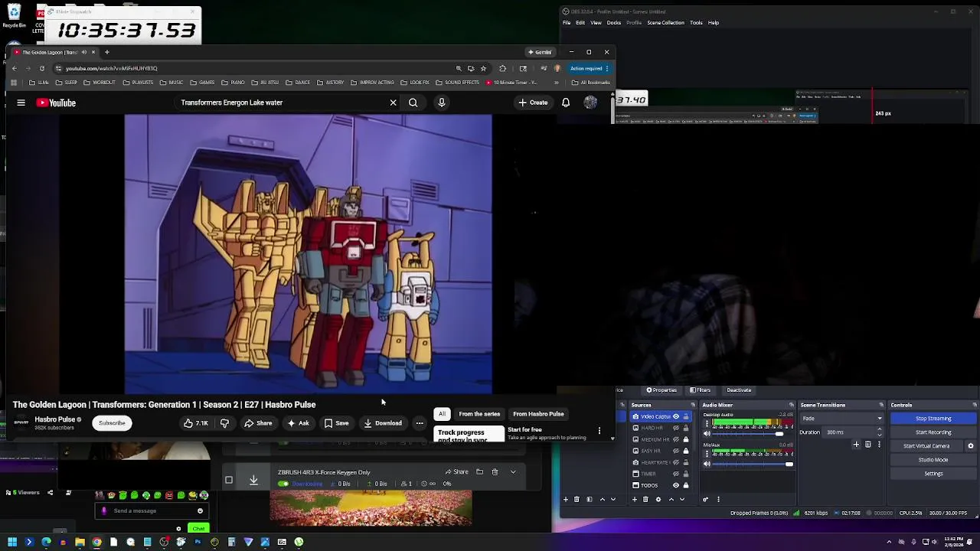The width and height of the screenshot is (980, 551).
Task: Open Virtual Camera settings gear in OBS
Action: pos(971,446)
